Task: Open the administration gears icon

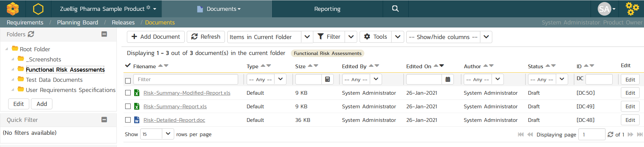Action: pos(632,9)
